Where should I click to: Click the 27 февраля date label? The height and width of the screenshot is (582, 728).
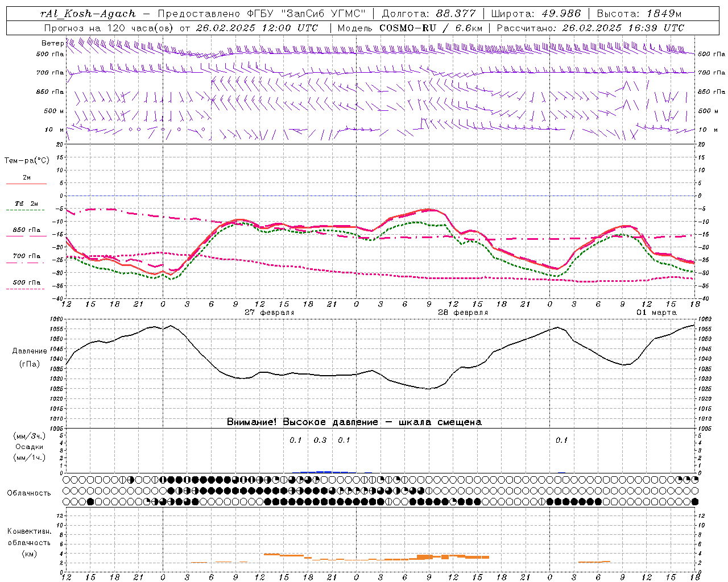tap(269, 313)
